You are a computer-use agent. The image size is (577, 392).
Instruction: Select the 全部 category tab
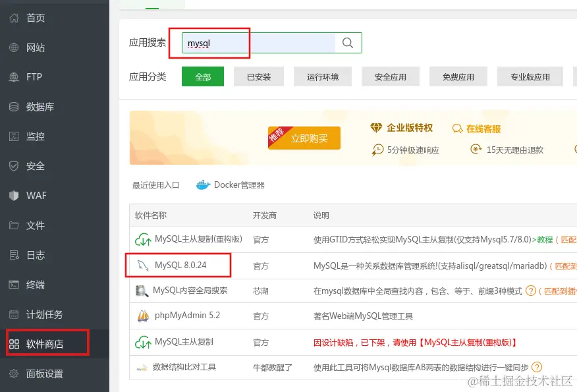pyautogui.click(x=203, y=76)
